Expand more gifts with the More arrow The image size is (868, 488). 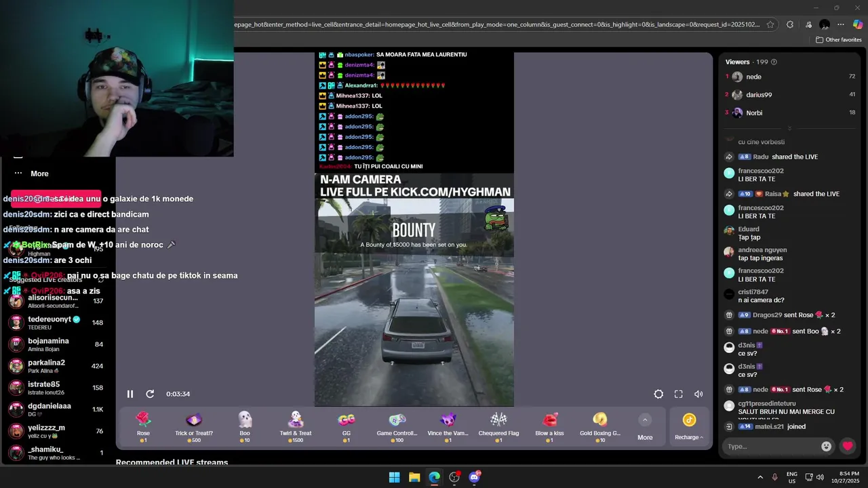(x=645, y=427)
